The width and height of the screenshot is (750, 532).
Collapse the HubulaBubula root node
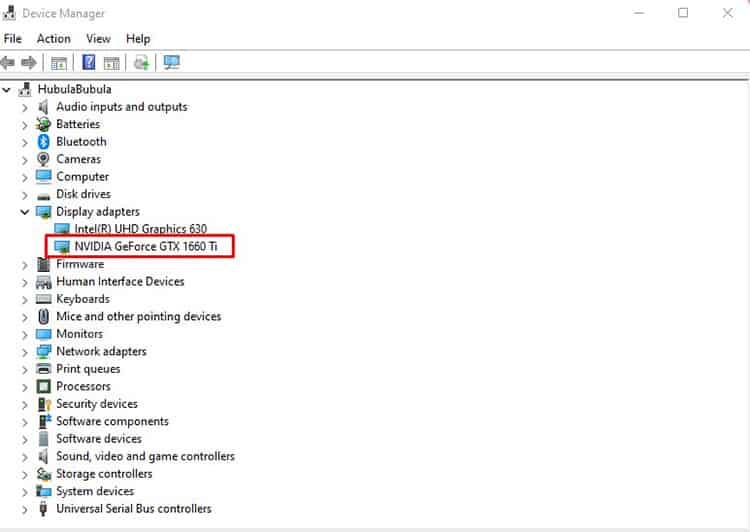(x=6, y=89)
